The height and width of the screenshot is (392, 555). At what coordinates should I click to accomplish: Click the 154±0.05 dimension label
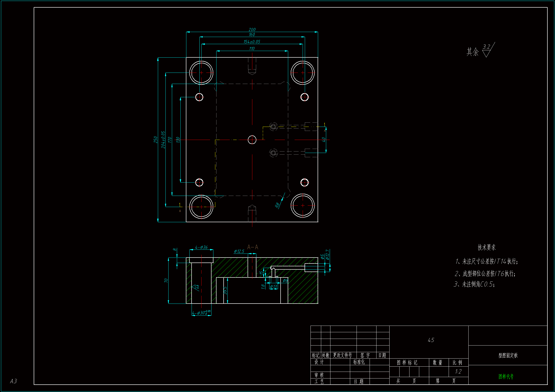point(252,42)
